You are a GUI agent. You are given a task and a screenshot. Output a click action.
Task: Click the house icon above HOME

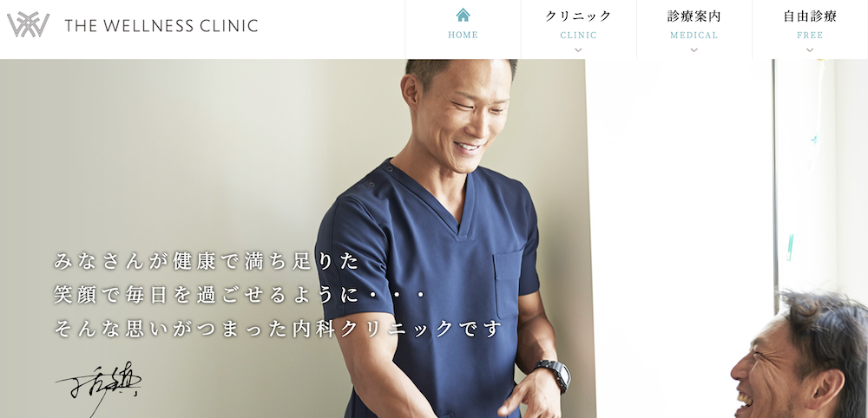click(x=463, y=15)
